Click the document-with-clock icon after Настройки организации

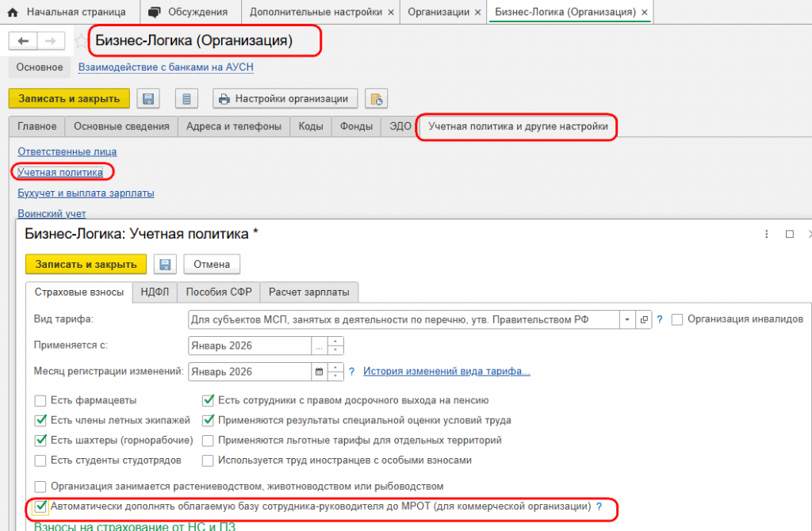point(377,98)
